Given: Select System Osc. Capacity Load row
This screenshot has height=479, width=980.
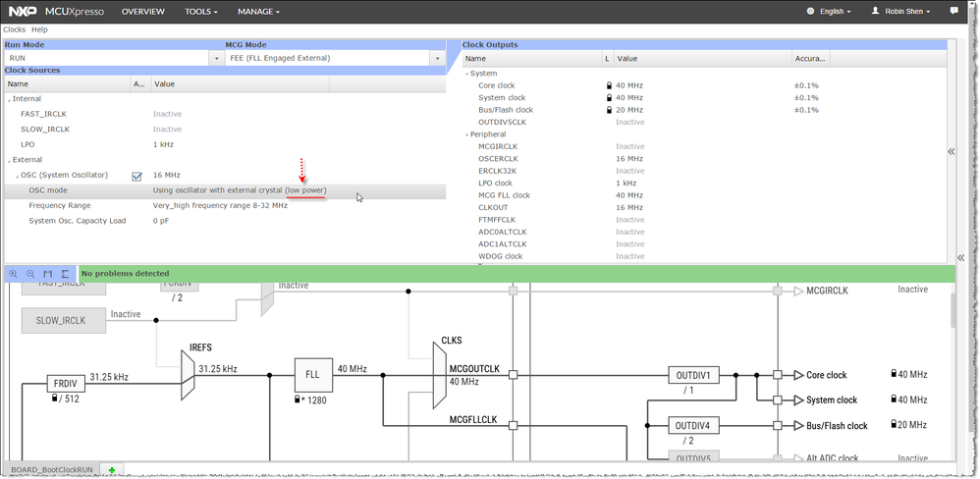Looking at the screenshot, I should (225, 221).
